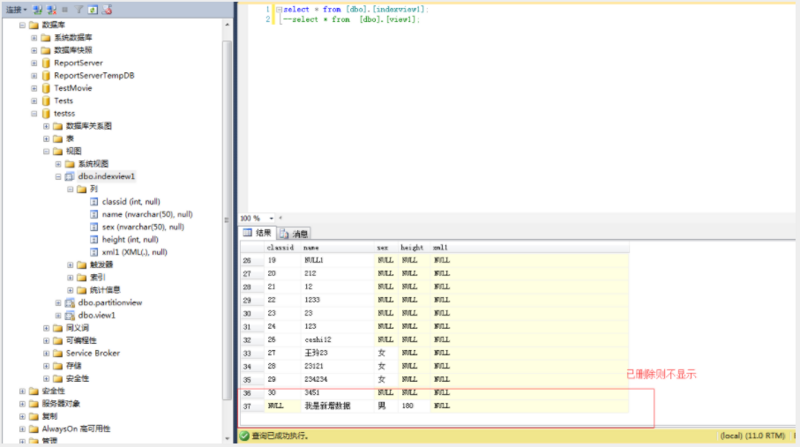Image resolution: width=800 pixels, height=447 pixels.
Task: Select the testss database cylinder icon
Action: [46, 113]
